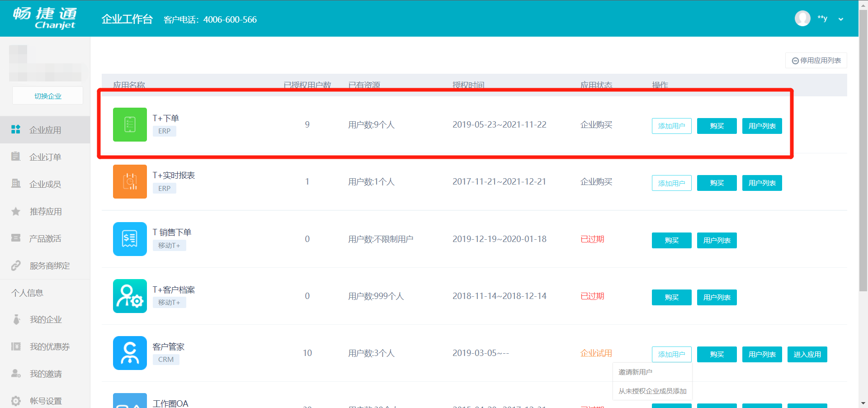Image resolution: width=868 pixels, height=408 pixels.
Task: Open 停用应用列表 disabled apps list
Action: pos(816,61)
